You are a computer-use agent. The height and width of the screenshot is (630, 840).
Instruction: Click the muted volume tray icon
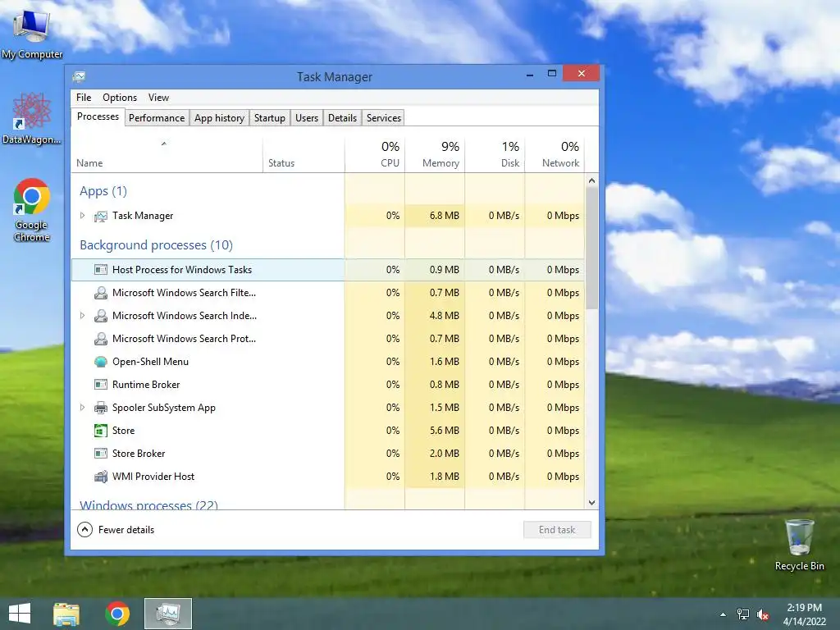763,614
